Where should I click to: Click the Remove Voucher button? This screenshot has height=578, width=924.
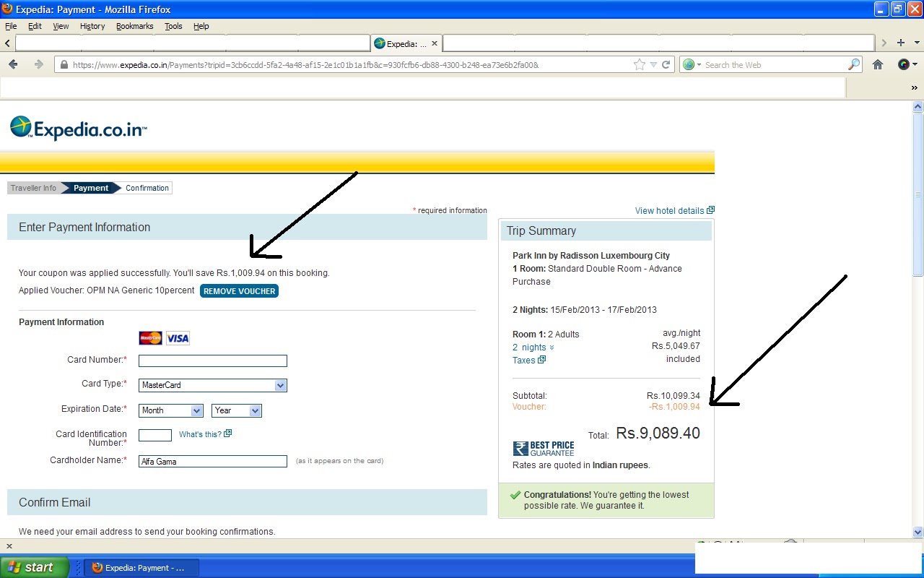coord(239,291)
